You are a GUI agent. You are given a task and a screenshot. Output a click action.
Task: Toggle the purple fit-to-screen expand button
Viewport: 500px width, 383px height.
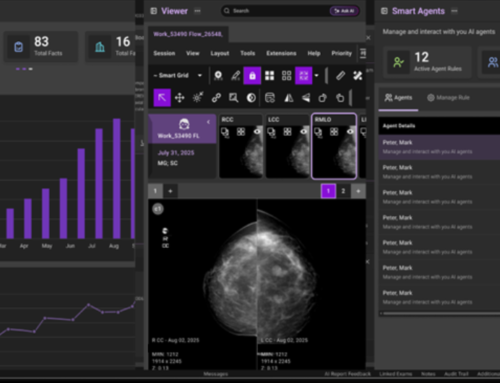click(304, 76)
